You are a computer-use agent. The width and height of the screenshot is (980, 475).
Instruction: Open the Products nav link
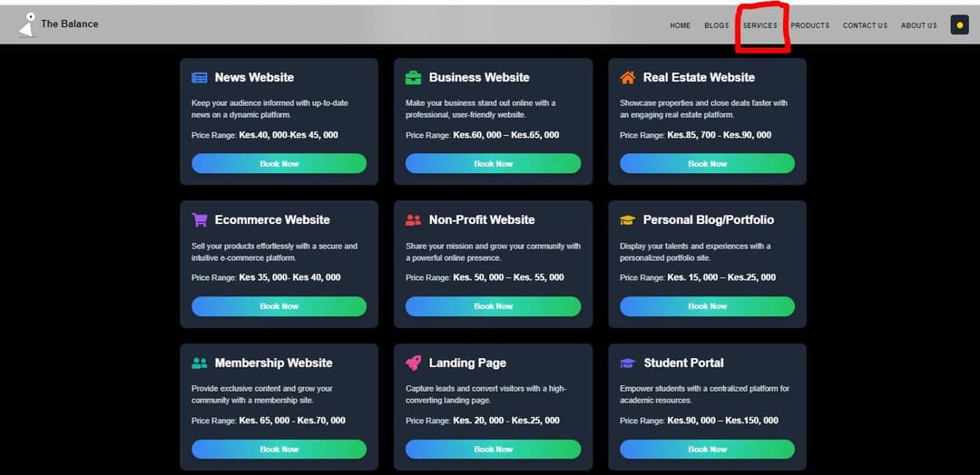point(809,25)
